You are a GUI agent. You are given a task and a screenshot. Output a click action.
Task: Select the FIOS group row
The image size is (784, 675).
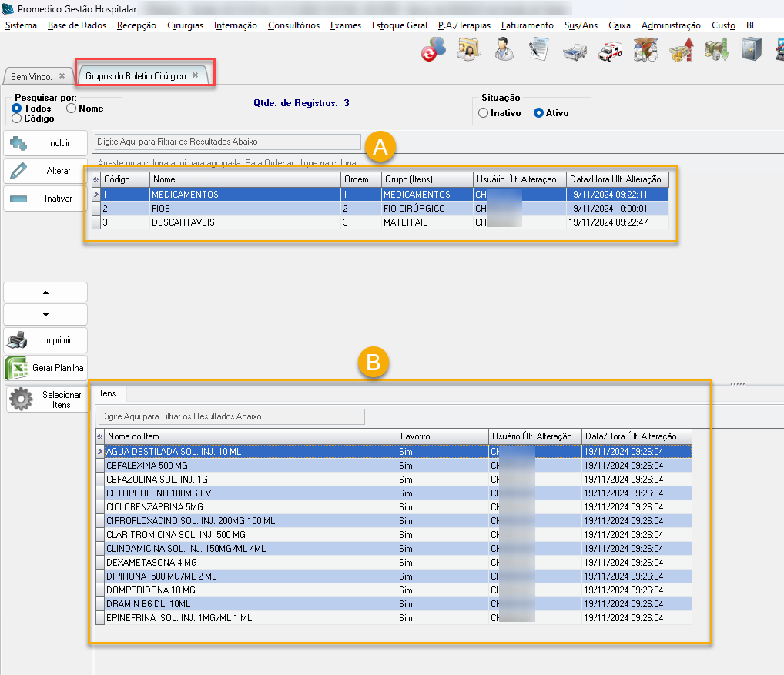pos(380,209)
